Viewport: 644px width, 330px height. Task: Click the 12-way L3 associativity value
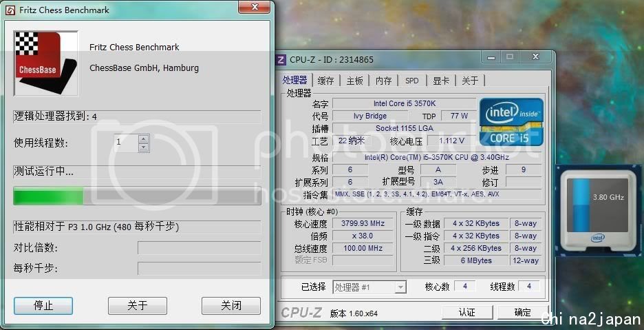click(x=526, y=260)
